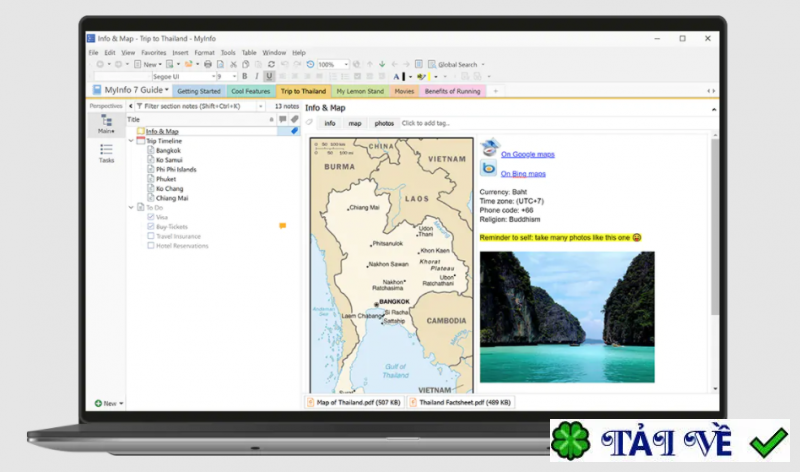Click the Refresh sync arrows icon
Viewport: 800px width, 472px height.
coord(271,64)
